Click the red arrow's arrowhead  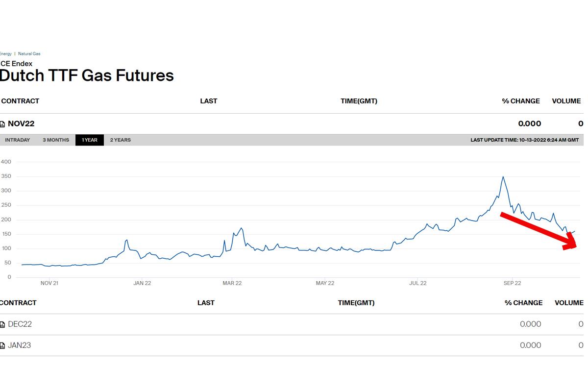572,242
